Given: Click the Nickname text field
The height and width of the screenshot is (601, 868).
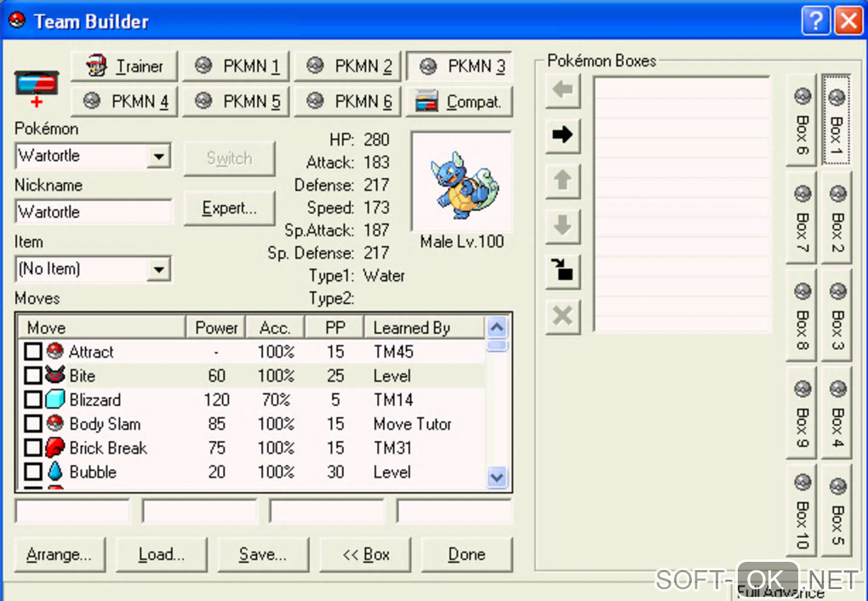Looking at the screenshot, I should coord(94,212).
